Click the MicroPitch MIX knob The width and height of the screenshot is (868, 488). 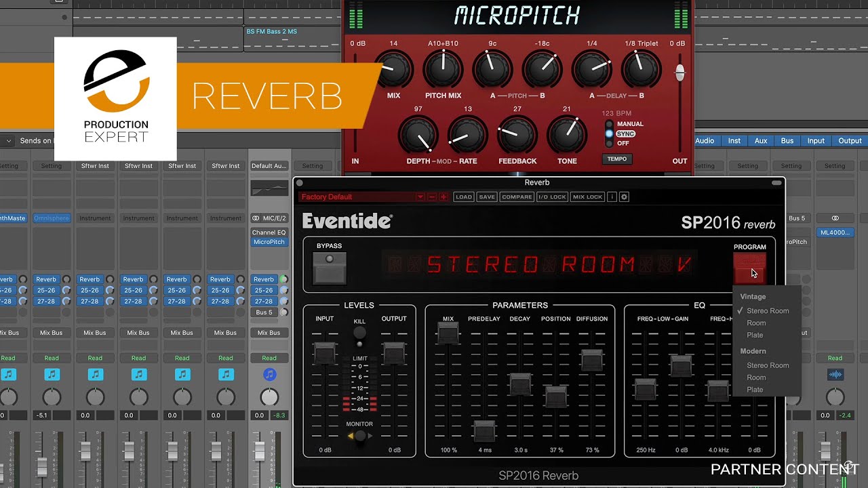[394, 70]
